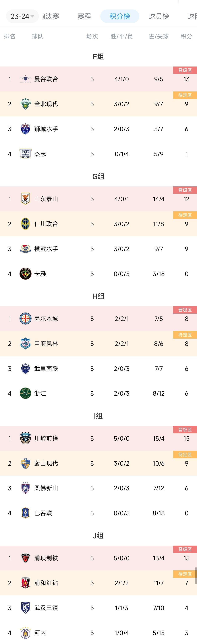
Task: Tap the 山东泰山 team badge
Action: click(26, 199)
